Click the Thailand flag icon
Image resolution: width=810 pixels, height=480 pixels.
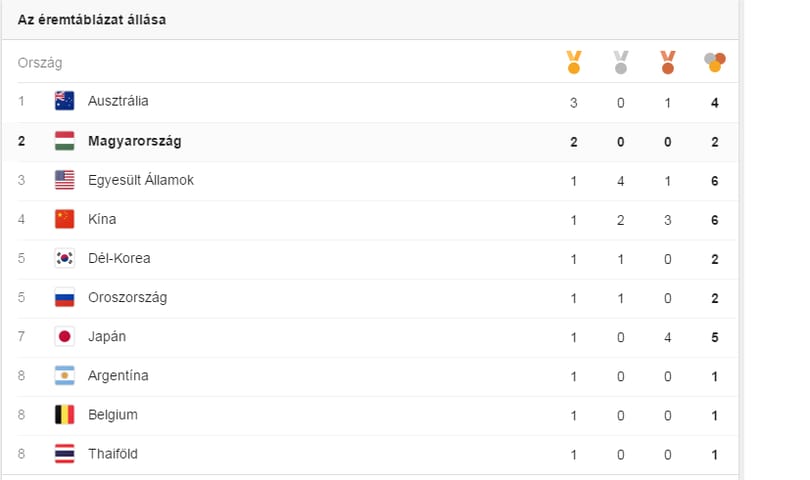65,454
